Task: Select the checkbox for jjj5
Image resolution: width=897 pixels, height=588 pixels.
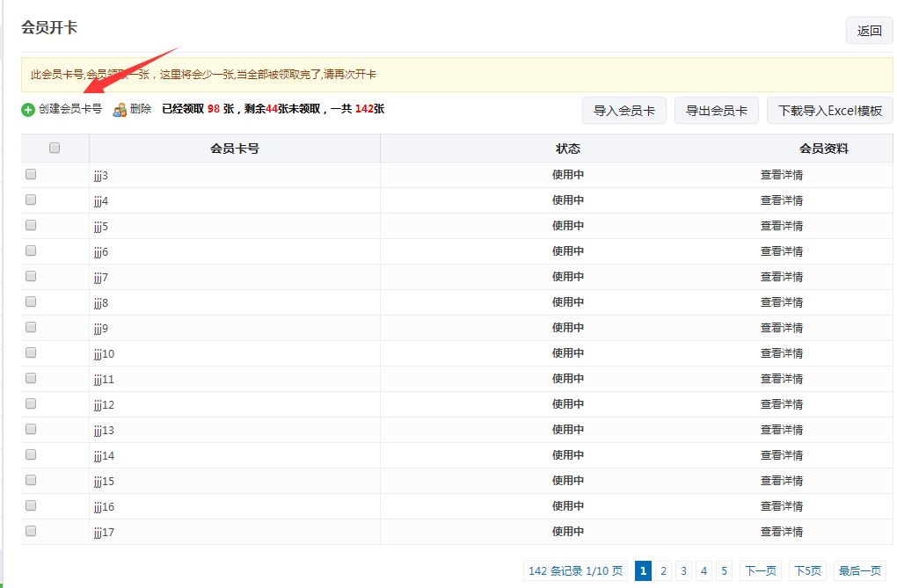Action: (x=31, y=225)
